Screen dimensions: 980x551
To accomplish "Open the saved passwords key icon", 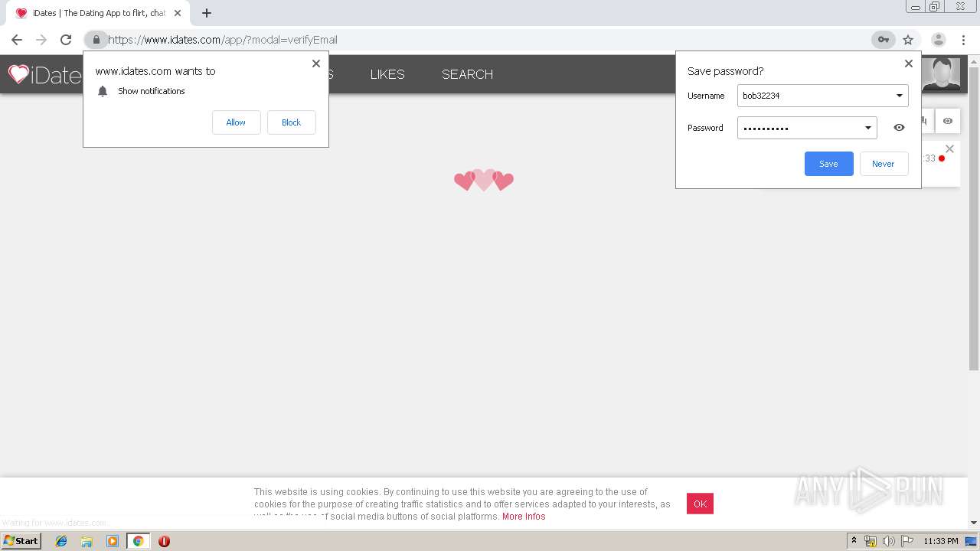I will 883,40.
